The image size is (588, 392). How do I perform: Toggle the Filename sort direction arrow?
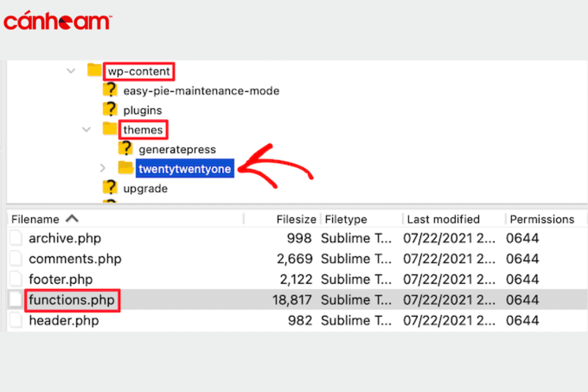coord(72,219)
